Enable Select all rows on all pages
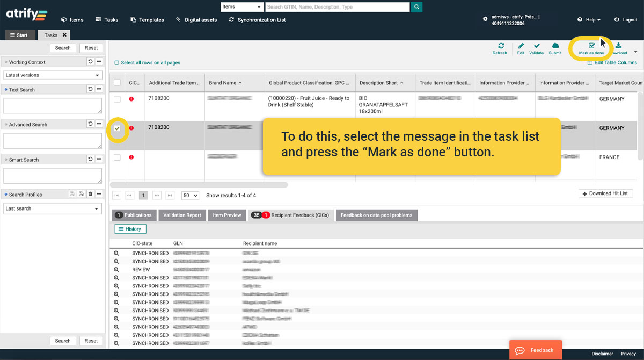Image resolution: width=644 pixels, height=360 pixels. point(117,63)
